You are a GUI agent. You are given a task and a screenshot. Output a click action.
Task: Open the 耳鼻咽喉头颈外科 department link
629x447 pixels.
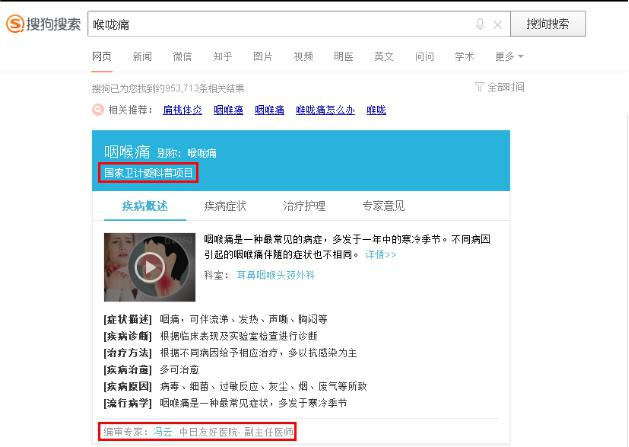276,275
